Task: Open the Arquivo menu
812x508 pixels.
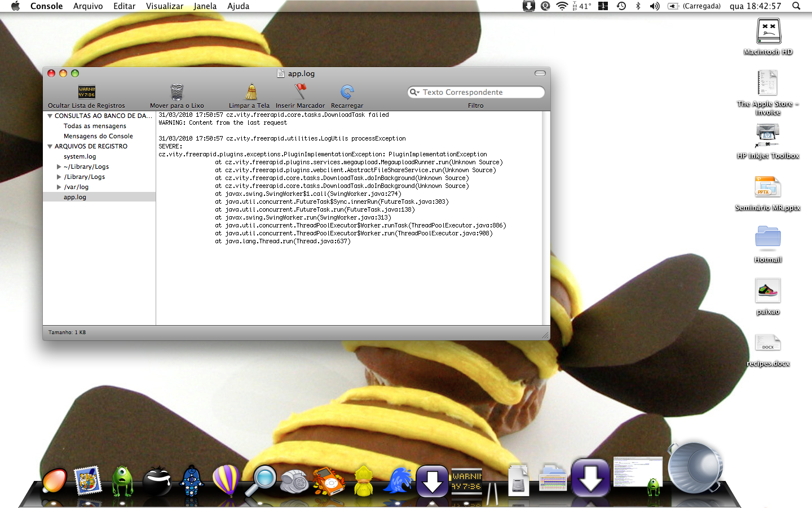Action: (88, 6)
